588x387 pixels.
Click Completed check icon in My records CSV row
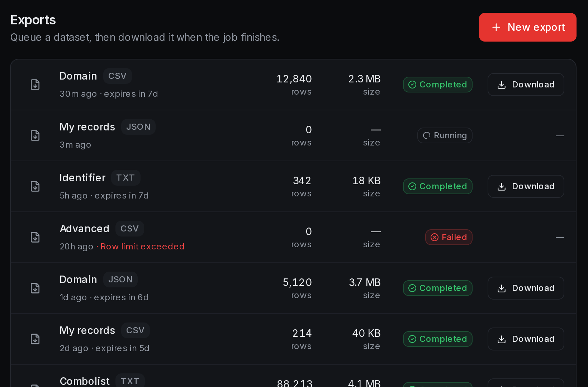tap(412, 339)
